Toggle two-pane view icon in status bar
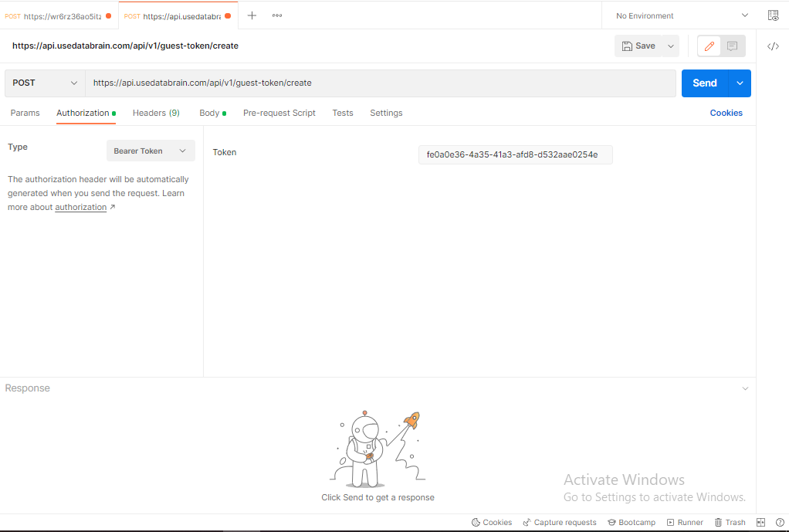This screenshot has width=789, height=532. (761, 523)
